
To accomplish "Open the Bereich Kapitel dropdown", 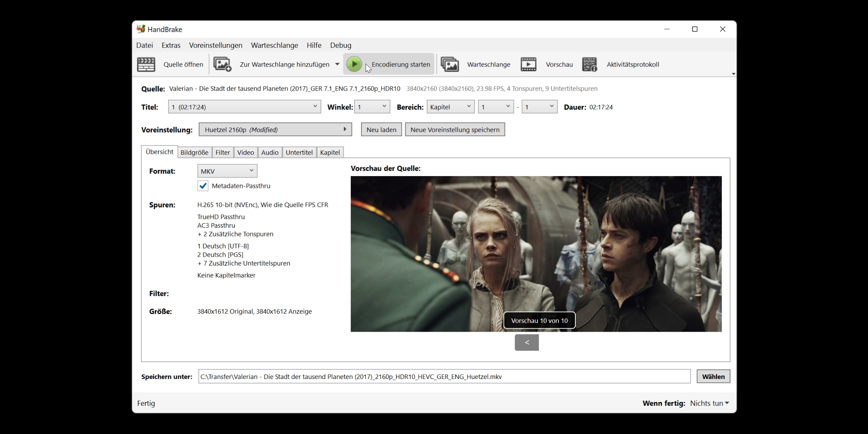I will click(x=450, y=107).
